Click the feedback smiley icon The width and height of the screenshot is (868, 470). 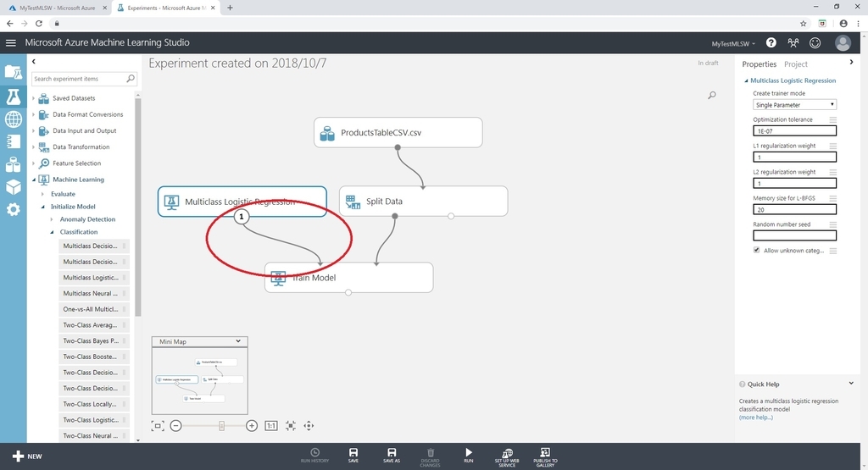pyautogui.click(x=815, y=42)
